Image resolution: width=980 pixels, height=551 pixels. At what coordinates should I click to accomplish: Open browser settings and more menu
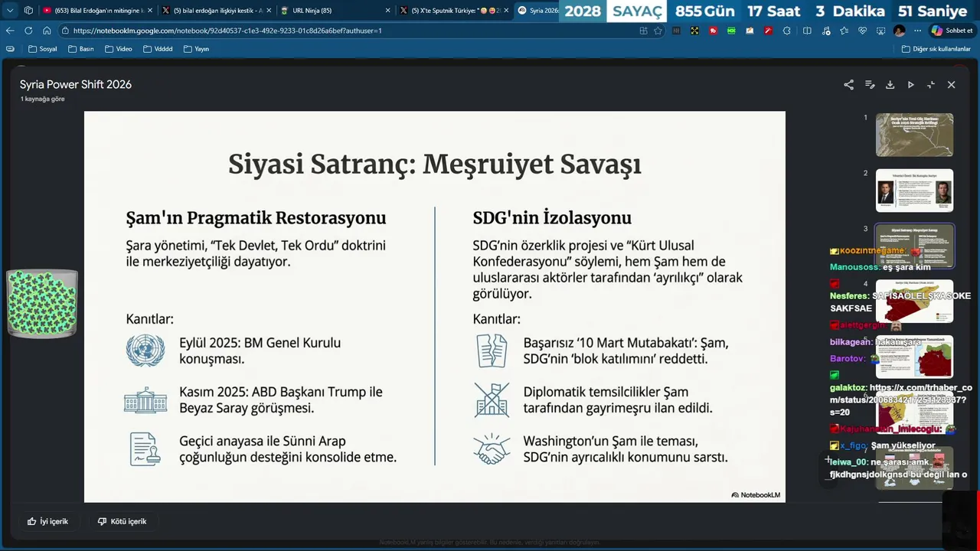pos(917,31)
